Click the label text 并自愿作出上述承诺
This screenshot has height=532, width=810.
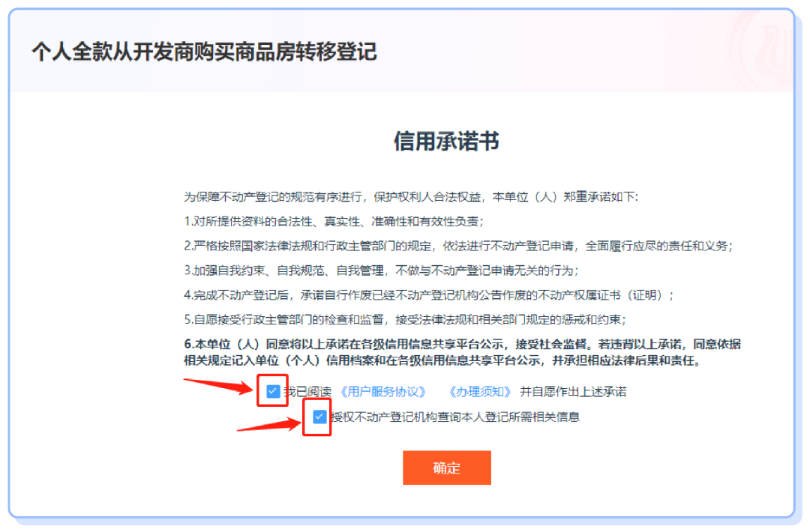point(573,392)
